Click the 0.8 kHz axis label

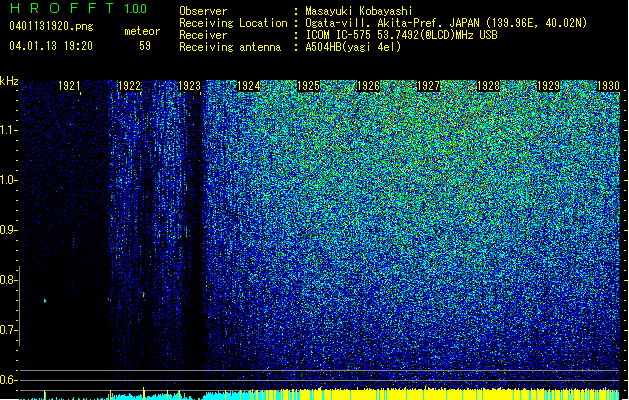click(8, 280)
